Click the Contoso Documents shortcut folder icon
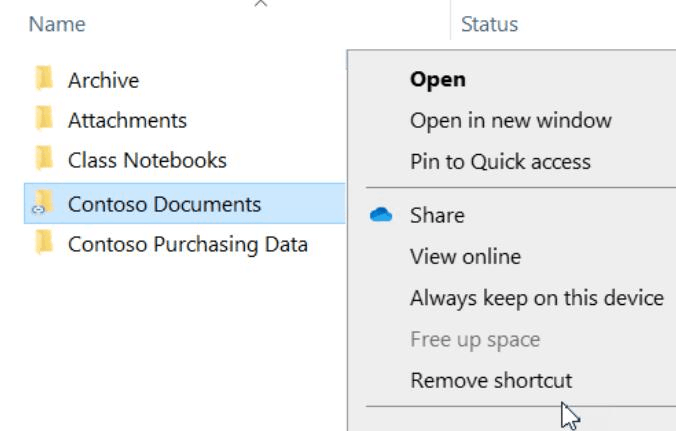The width and height of the screenshot is (676, 431). (43, 202)
